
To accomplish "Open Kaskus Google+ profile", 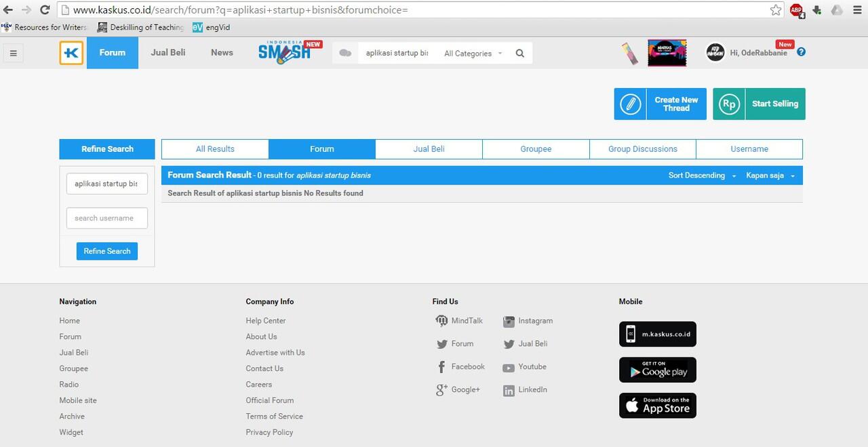I will click(x=441, y=389).
